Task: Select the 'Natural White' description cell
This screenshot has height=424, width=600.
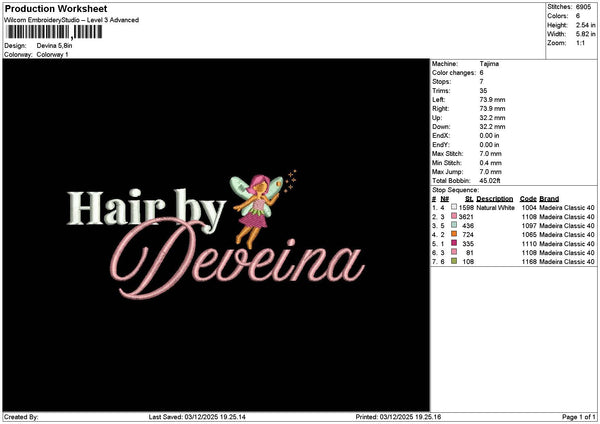Action: click(496, 207)
